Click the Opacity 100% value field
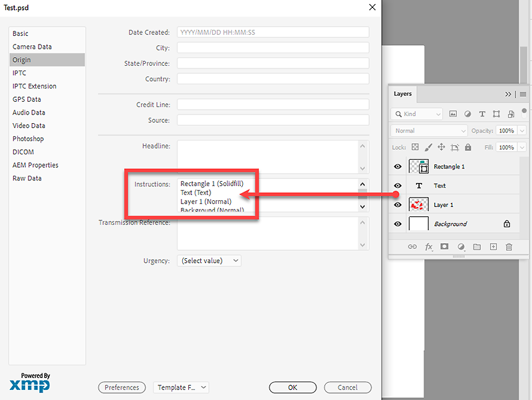 pyautogui.click(x=507, y=130)
